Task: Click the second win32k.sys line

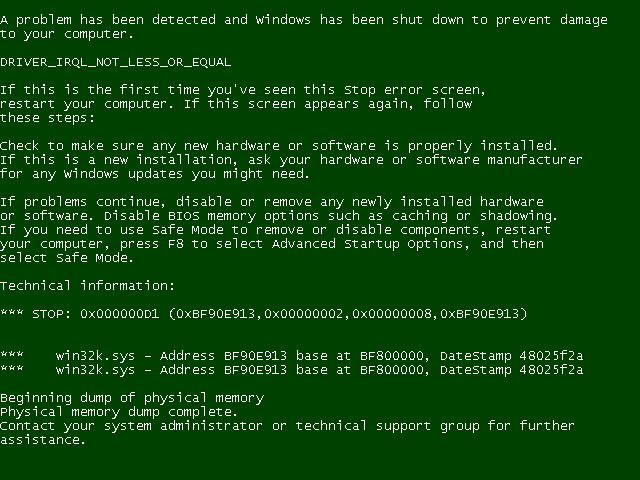Action: point(291,370)
